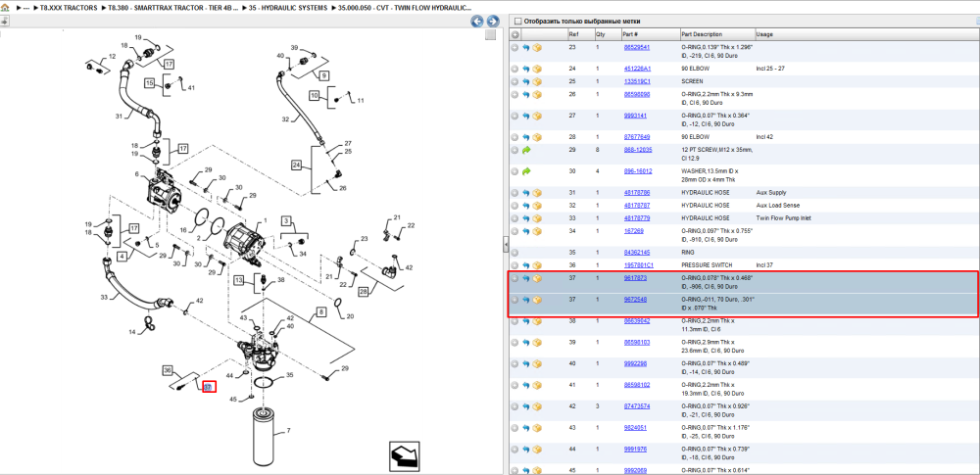Open the T8.XXX TRACTORS breadcrumb
Viewport: 980px width, 475px height.
(69, 8)
